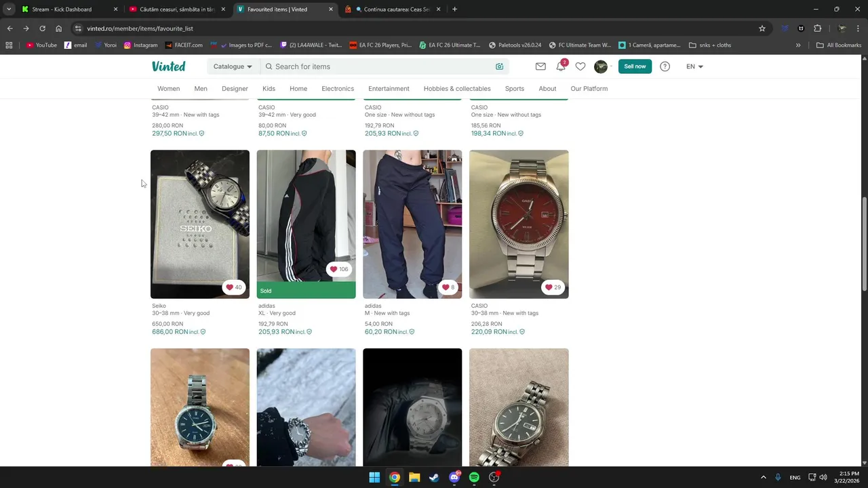Click the camera image search icon
The height and width of the screenshot is (488, 868).
click(x=500, y=66)
